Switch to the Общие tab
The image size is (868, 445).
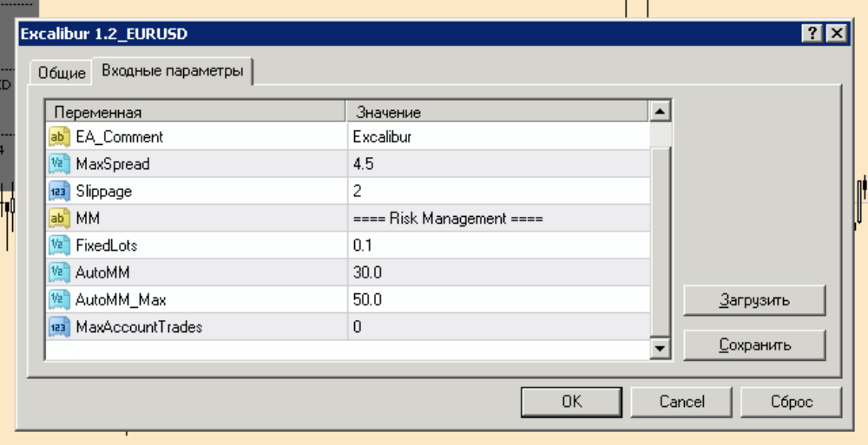coord(62,73)
